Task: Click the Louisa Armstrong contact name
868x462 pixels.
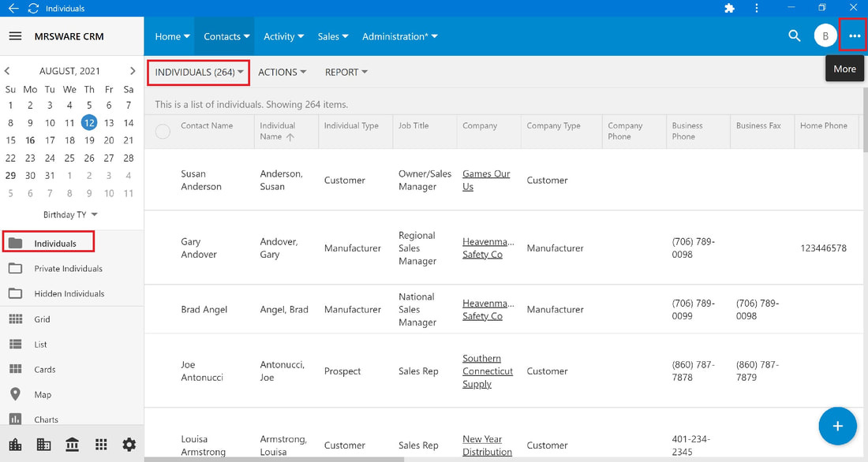Action: pos(203,445)
